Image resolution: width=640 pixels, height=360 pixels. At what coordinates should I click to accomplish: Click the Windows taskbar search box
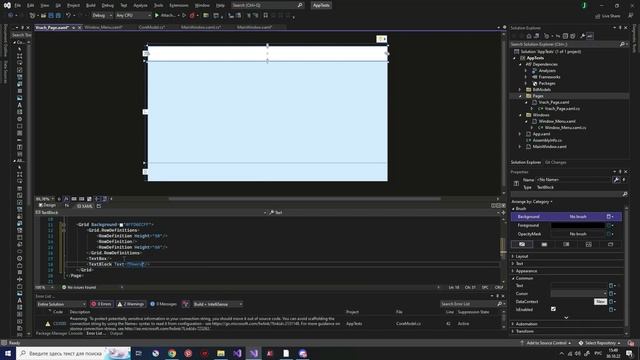(73, 353)
